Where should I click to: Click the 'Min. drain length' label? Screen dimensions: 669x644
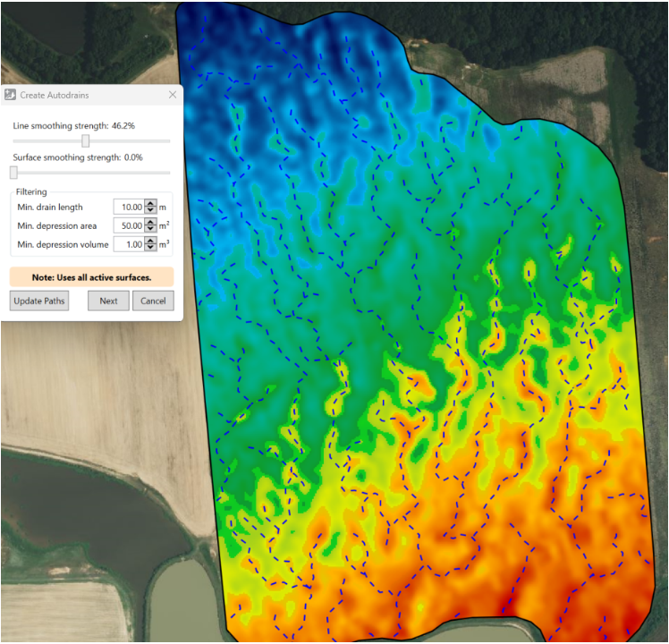point(50,207)
